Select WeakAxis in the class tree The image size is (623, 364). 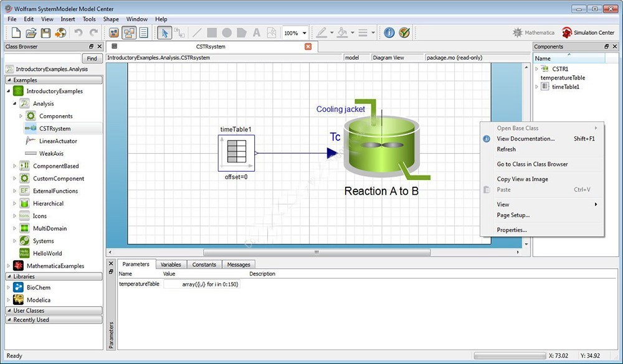coord(51,153)
